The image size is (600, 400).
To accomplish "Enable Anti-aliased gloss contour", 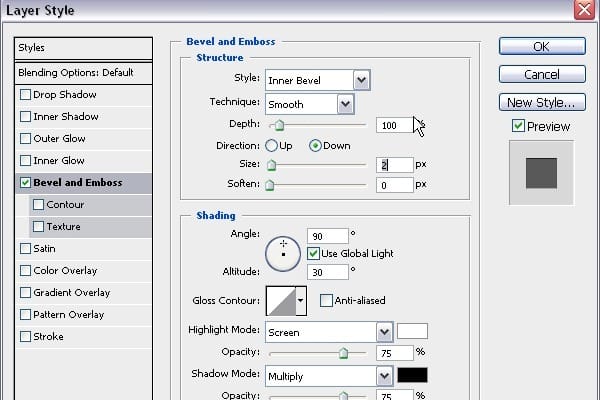I will click(326, 300).
